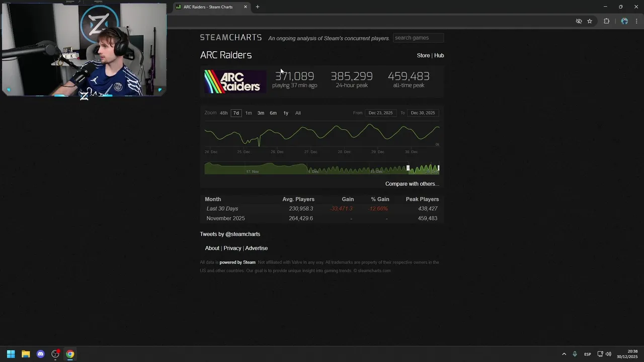Open network settings tray icon
Screen dimensions: 644x362
(600, 354)
